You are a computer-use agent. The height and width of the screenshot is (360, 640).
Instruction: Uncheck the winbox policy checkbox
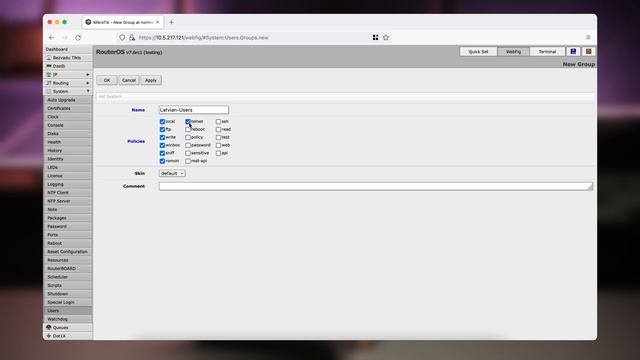point(162,145)
